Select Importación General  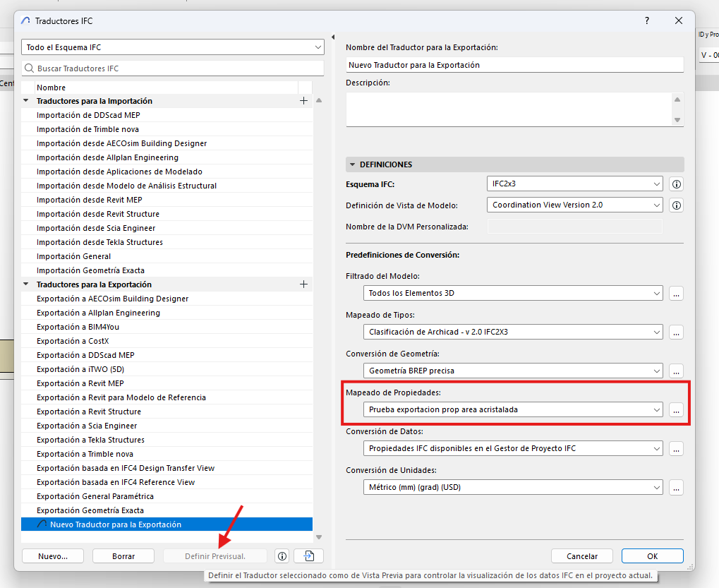167,256
